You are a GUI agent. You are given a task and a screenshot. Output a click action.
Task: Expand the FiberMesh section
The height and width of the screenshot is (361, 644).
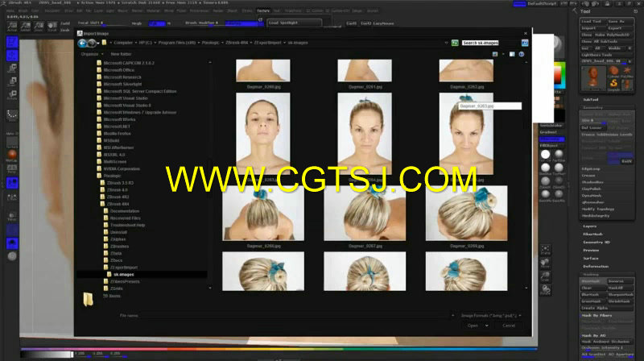[x=593, y=234]
